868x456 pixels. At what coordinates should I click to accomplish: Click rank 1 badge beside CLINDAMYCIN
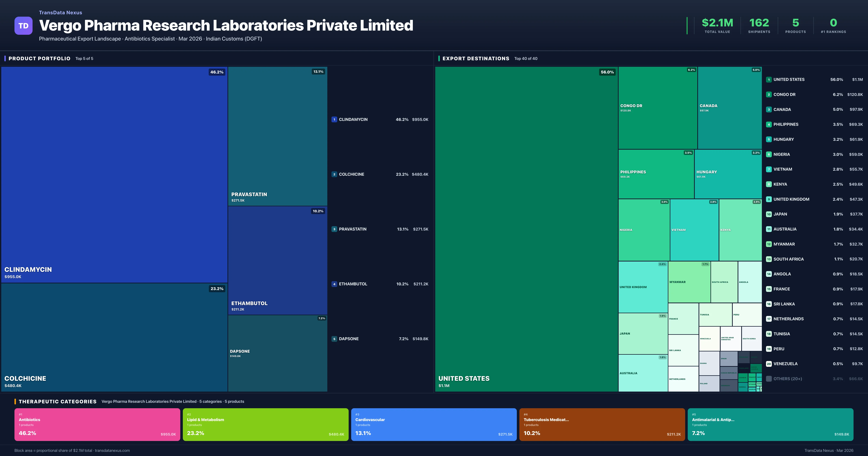pyautogui.click(x=334, y=119)
